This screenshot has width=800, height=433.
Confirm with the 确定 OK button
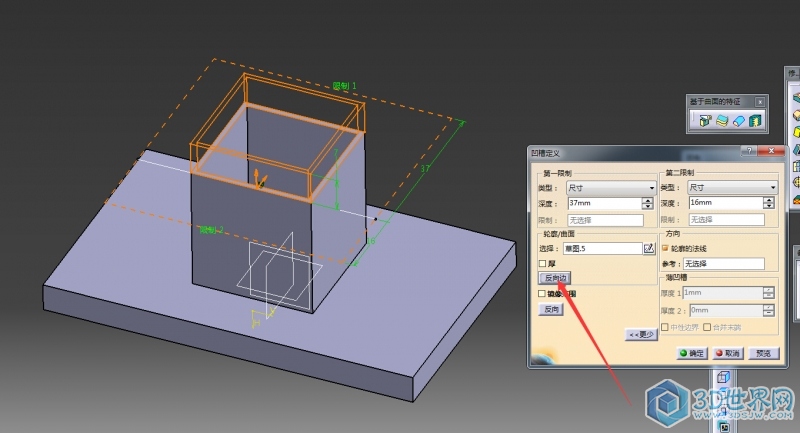(x=692, y=353)
